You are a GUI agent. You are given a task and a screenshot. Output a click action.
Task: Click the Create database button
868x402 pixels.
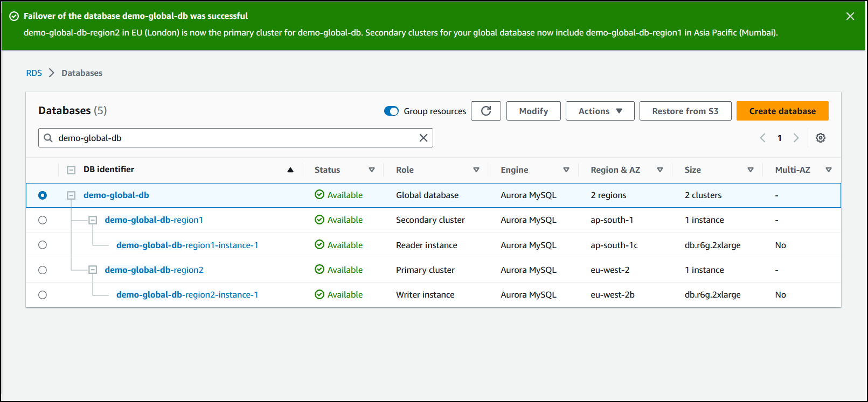(782, 111)
